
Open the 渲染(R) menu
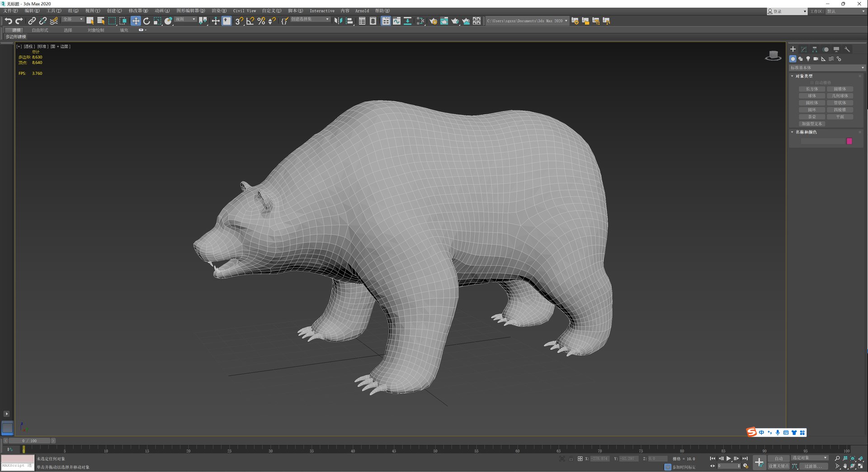[x=219, y=11]
